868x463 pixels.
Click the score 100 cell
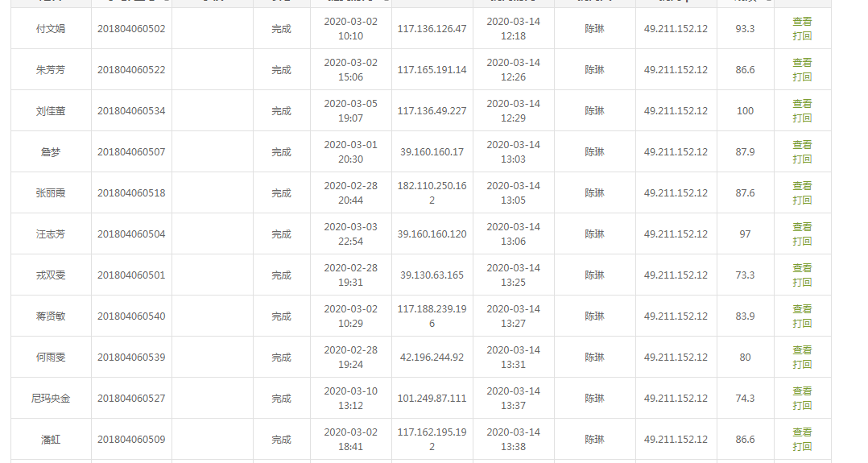[x=745, y=111]
